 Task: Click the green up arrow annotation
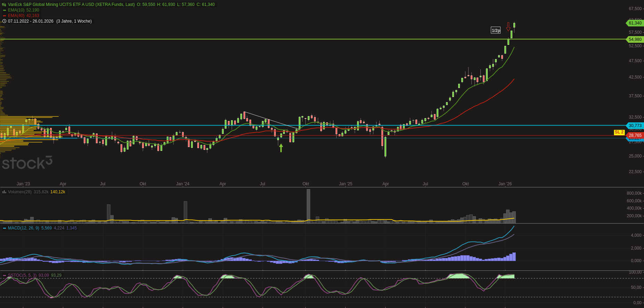(x=281, y=148)
